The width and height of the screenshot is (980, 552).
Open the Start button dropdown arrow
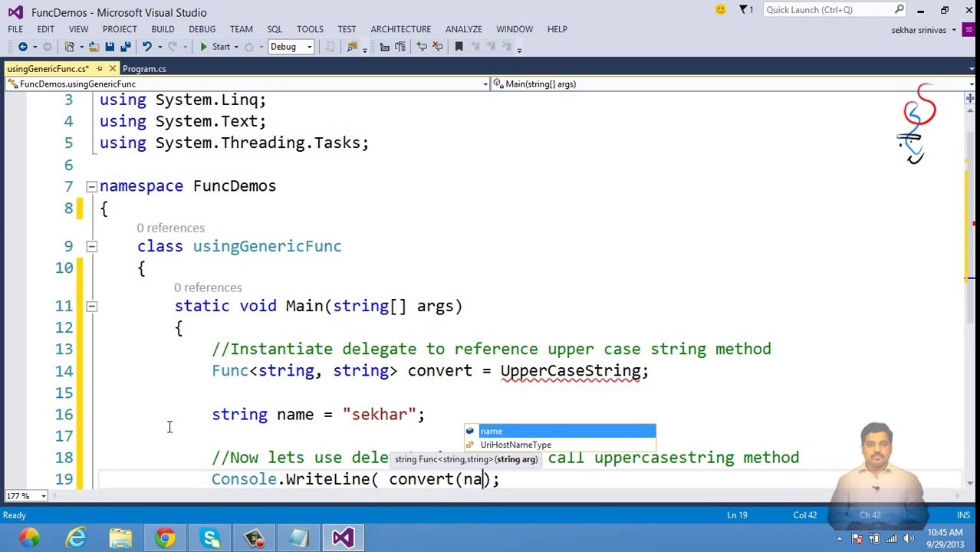(x=236, y=47)
